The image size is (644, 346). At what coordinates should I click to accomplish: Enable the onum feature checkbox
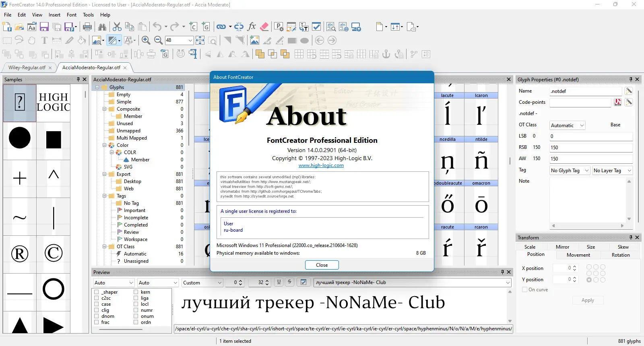(x=136, y=316)
